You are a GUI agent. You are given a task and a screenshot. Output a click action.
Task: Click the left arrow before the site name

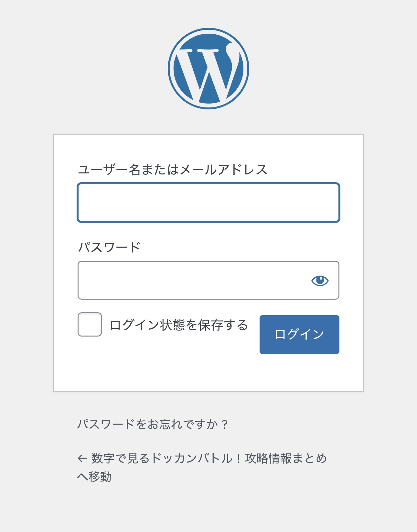pyautogui.click(x=82, y=458)
